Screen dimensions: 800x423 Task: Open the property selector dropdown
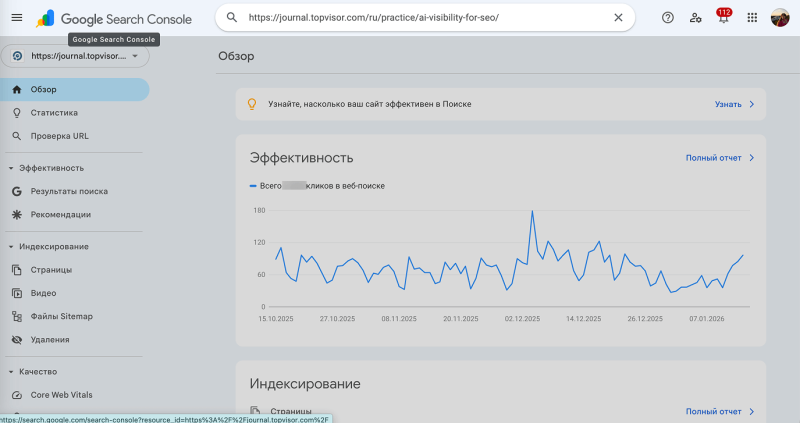pyautogui.click(x=75, y=56)
